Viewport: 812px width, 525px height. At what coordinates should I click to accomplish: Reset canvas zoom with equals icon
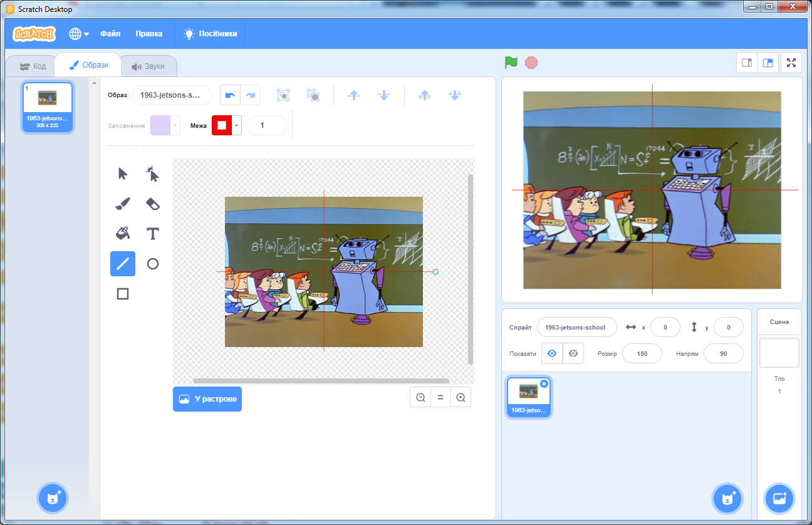coord(440,397)
